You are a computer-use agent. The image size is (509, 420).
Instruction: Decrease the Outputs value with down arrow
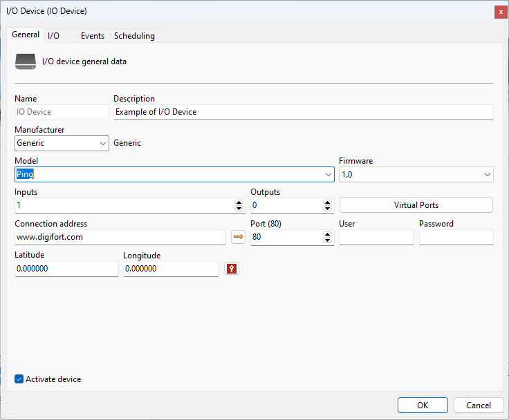[327, 208]
